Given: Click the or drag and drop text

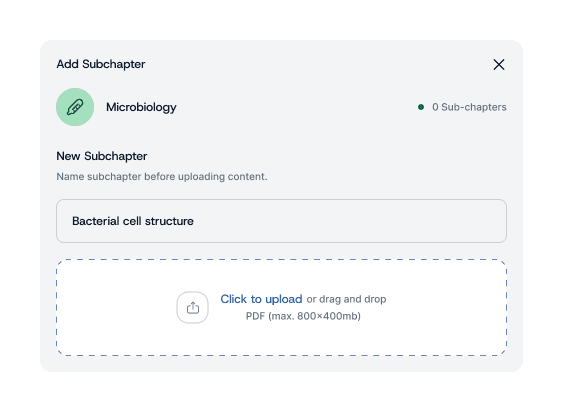Looking at the screenshot, I should tap(346, 299).
